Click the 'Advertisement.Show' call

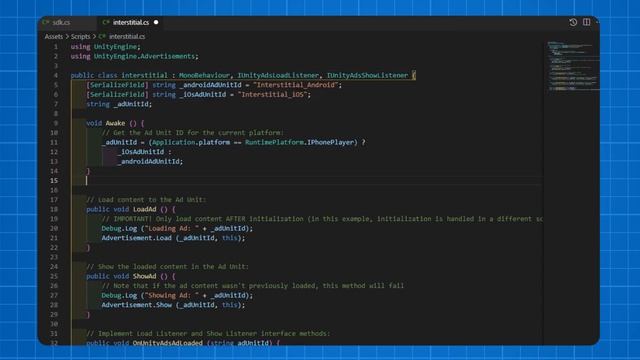(x=136, y=305)
